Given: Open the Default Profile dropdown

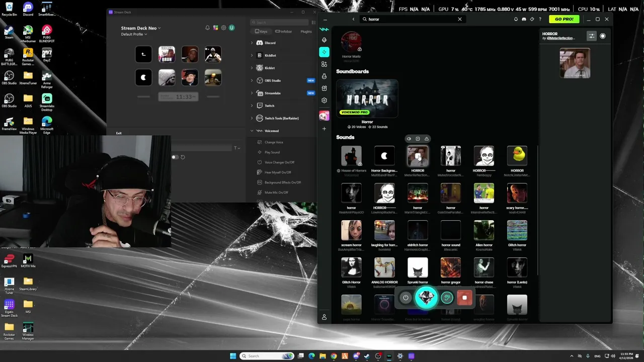Looking at the screenshot, I should click(x=134, y=34).
